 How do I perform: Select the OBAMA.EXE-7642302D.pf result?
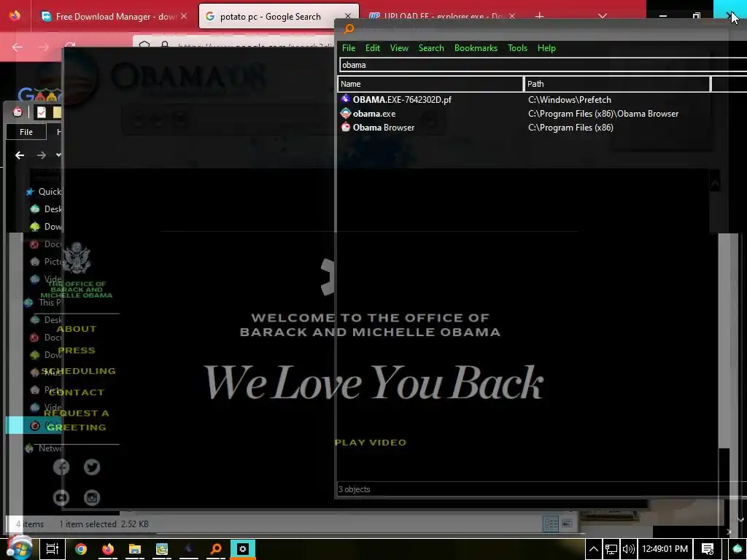pyautogui.click(x=402, y=99)
